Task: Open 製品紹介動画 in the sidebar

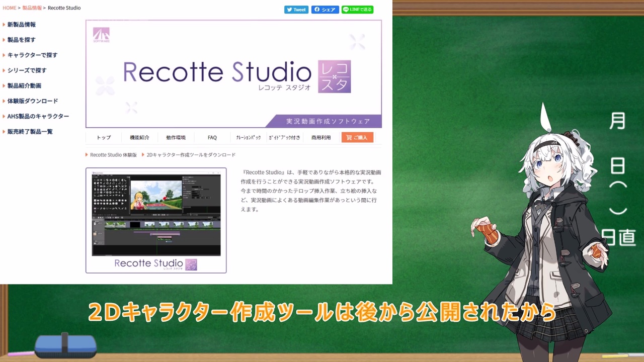Action: (24, 85)
